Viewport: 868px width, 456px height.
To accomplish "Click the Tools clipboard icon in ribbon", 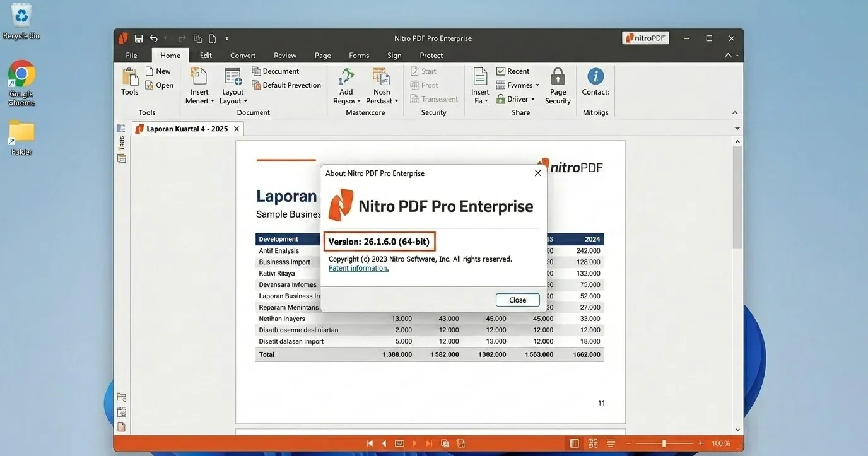I will 130,76.
